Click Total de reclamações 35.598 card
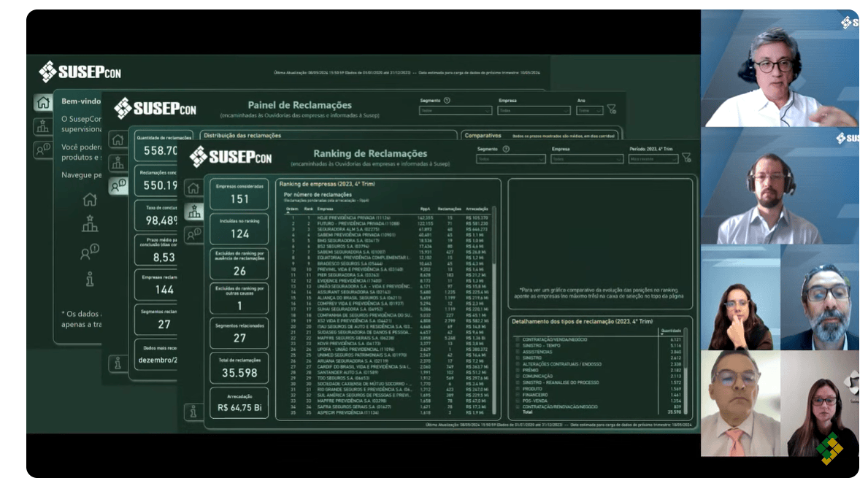Screen dimensions: 868x486 239,368
